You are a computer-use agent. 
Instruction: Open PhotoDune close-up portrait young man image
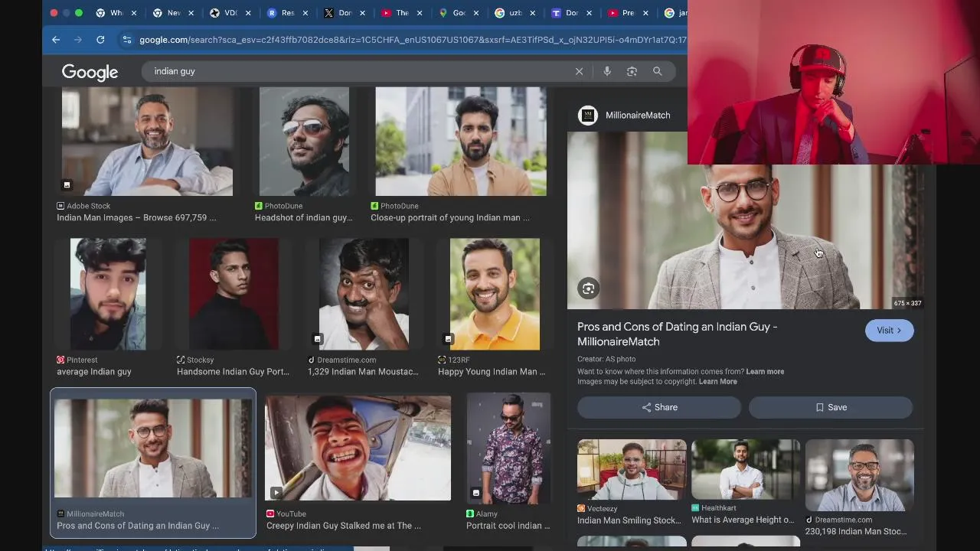click(x=461, y=141)
